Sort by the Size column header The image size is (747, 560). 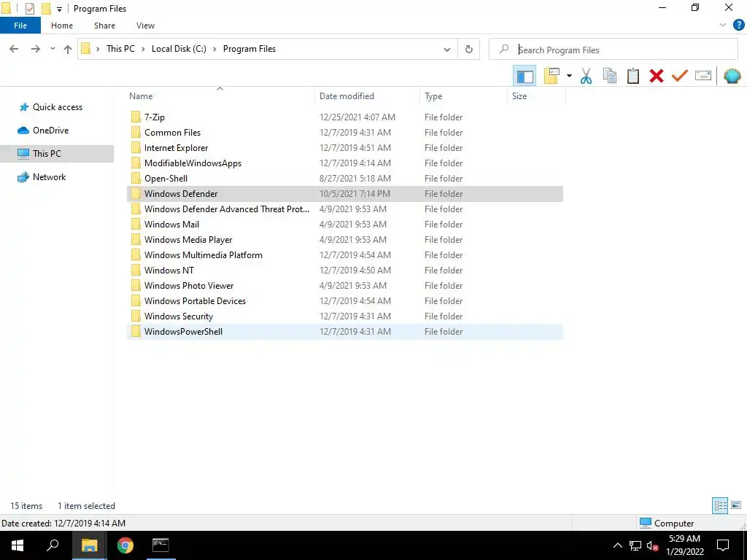(x=536, y=96)
